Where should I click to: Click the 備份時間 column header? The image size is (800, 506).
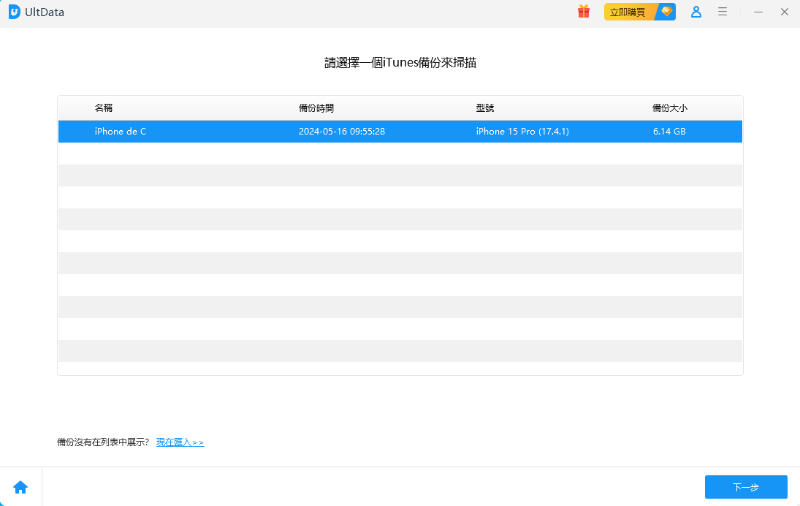[316, 108]
